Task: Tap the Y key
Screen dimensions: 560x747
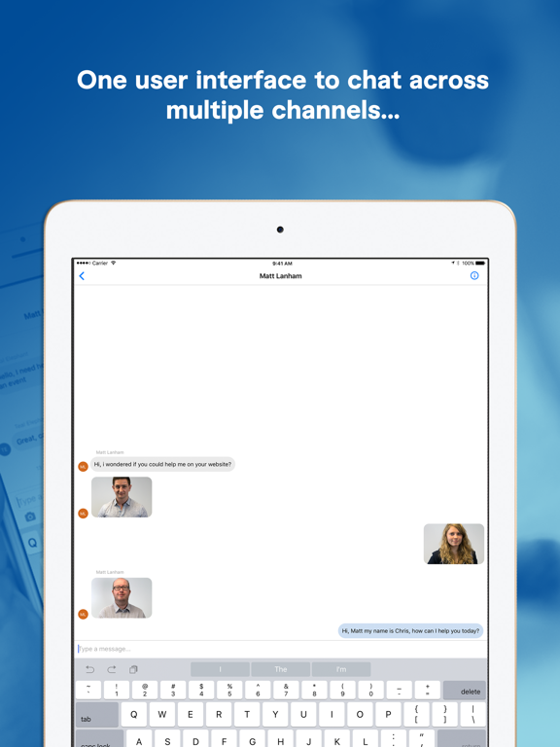Action: [275, 715]
